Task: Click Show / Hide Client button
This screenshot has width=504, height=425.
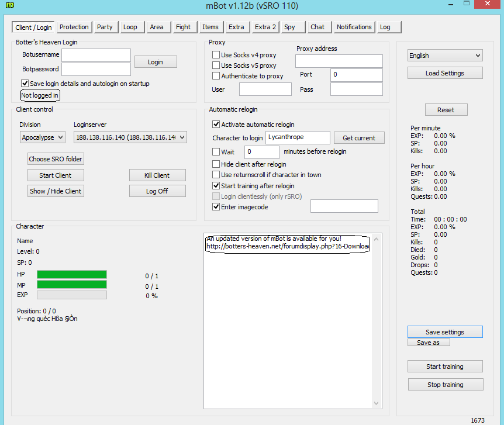Action: 56,191
